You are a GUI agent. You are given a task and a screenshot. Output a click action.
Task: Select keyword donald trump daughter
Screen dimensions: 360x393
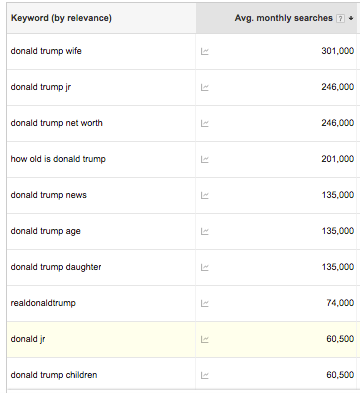pyautogui.click(x=56, y=267)
